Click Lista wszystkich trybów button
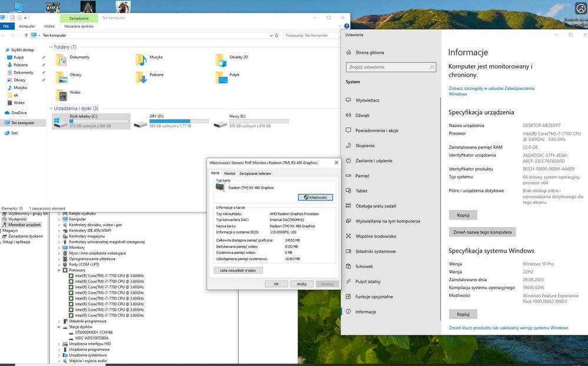Image resolution: width=588 pixels, height=366 pixels. point(238,270)
